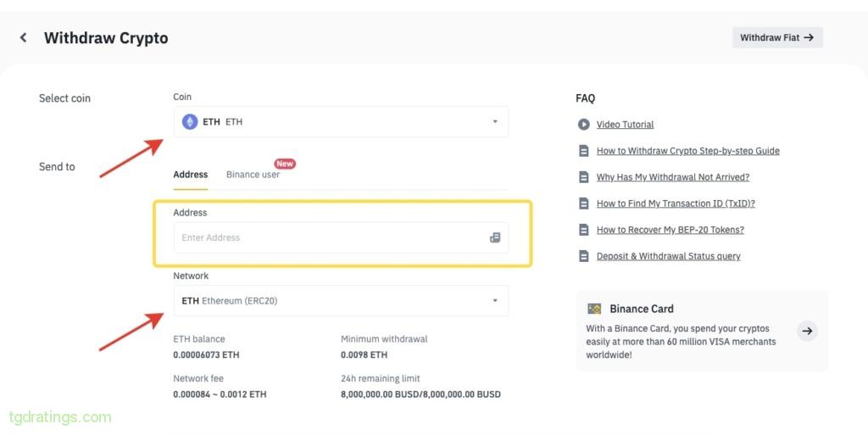Click Network fee value 0.000084 ~ 0.0012 ETH
This screenshot has width=868, height=435.
(220, 394)
